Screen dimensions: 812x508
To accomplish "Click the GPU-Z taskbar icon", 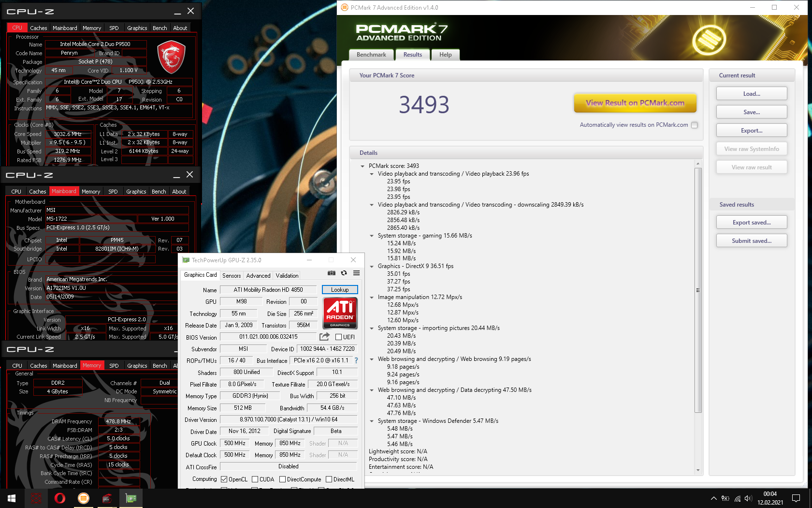I will (130, 498).
